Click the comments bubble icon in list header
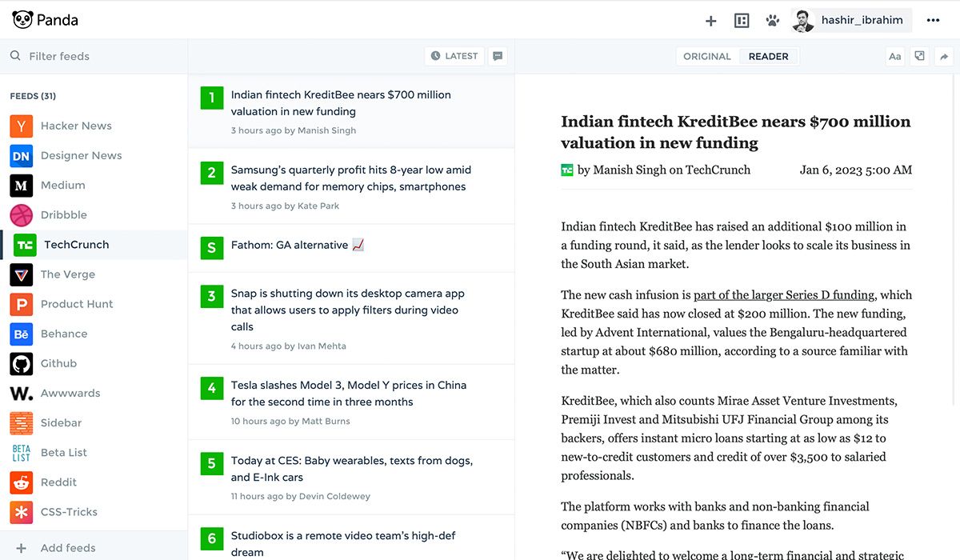 point(498,56)
